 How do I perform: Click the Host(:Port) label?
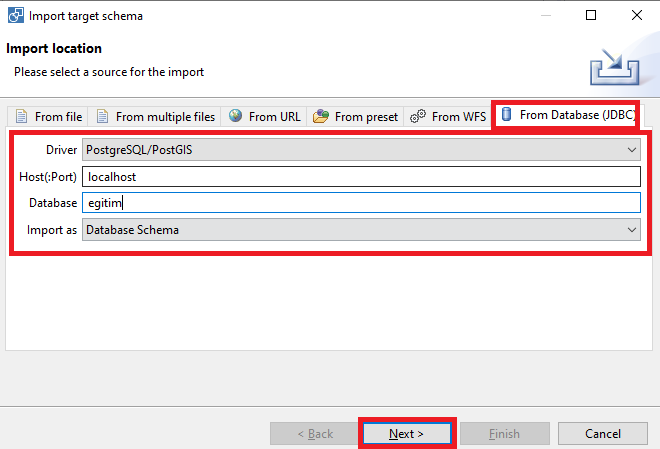[48, 177]
